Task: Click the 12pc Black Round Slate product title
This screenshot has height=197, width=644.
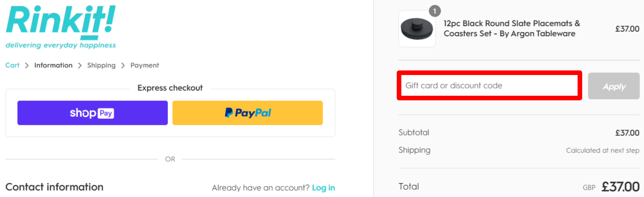Action: (512, 29)
